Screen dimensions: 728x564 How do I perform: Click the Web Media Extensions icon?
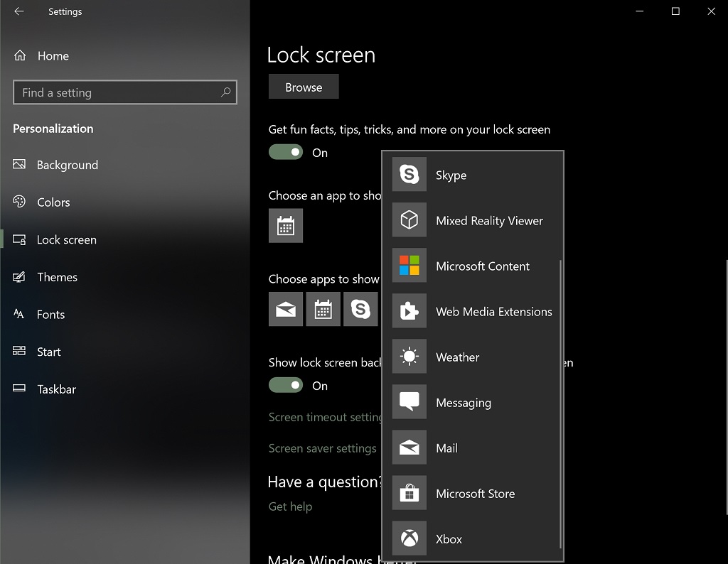click(409, 310)
